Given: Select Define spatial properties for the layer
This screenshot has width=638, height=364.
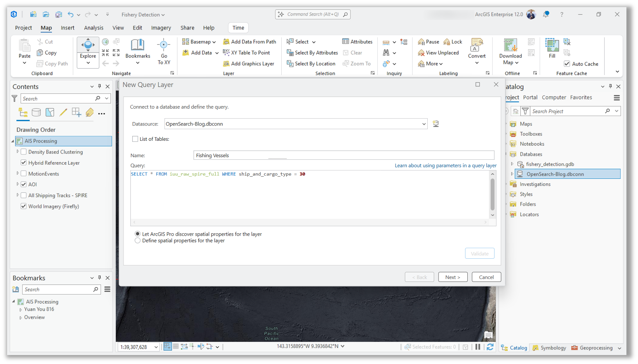Looking at the screenshot, I should click(137, 241).
